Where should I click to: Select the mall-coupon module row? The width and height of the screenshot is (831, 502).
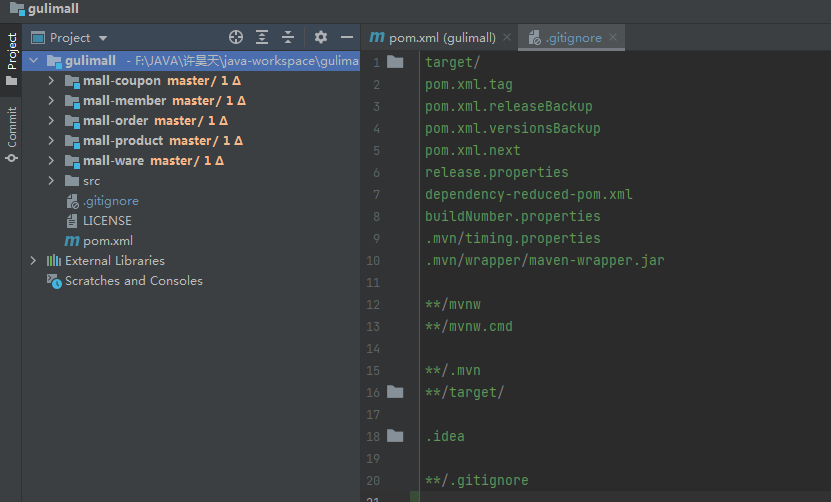click(191, 81)
